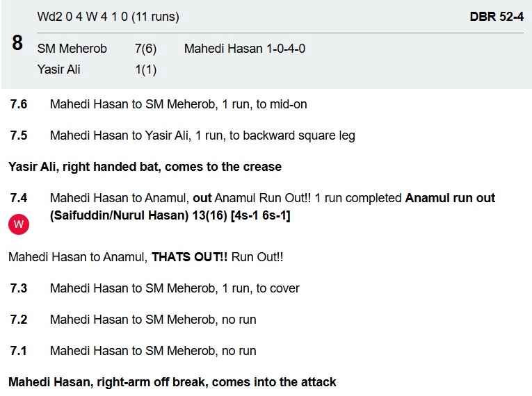Screen dimensions: 532x396
Task: Select the 7.5 ball number
Action: point(19,135)
